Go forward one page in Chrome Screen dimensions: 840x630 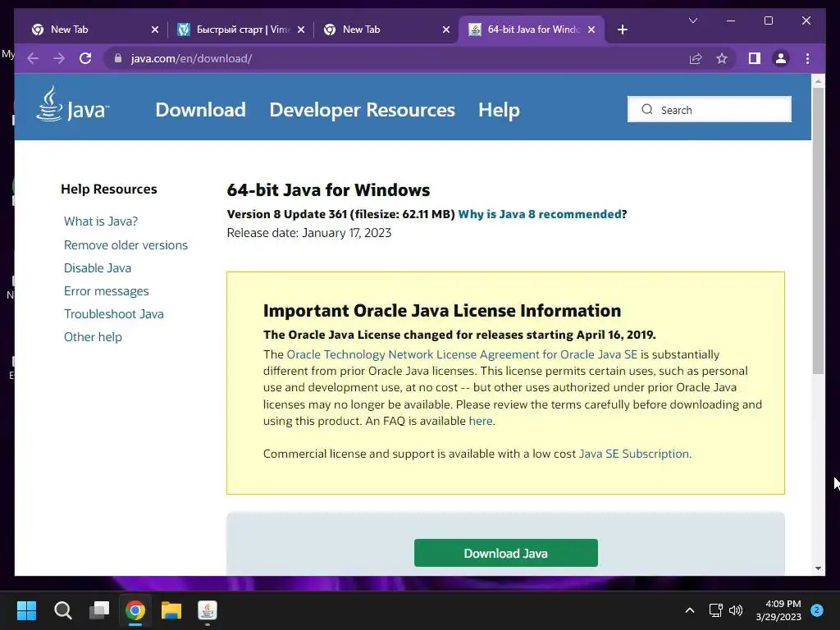59,58
